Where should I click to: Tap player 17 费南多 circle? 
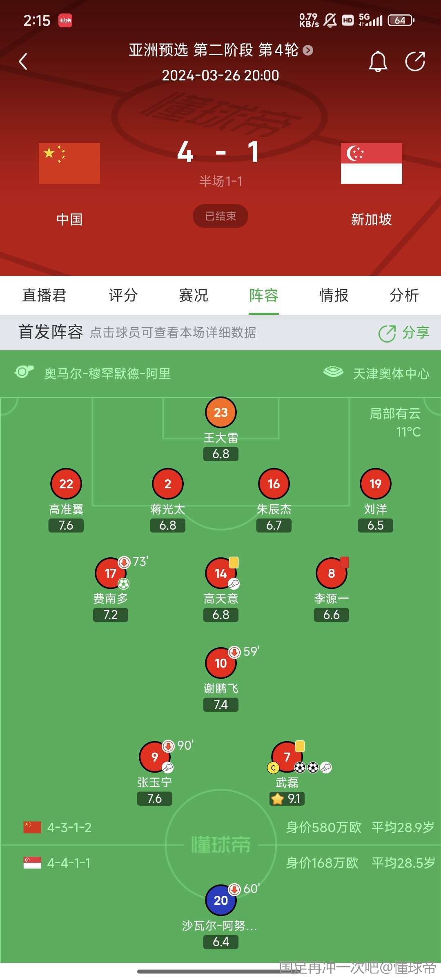111,573
